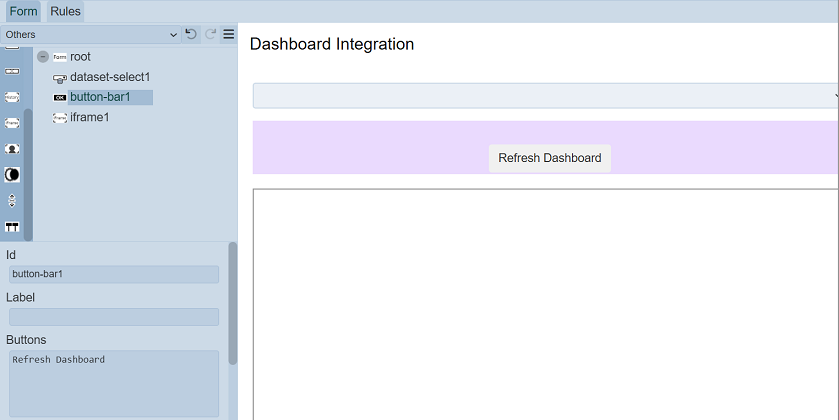Click the redo arrow icon
839x420 pixels.
(x=210, y=34)
